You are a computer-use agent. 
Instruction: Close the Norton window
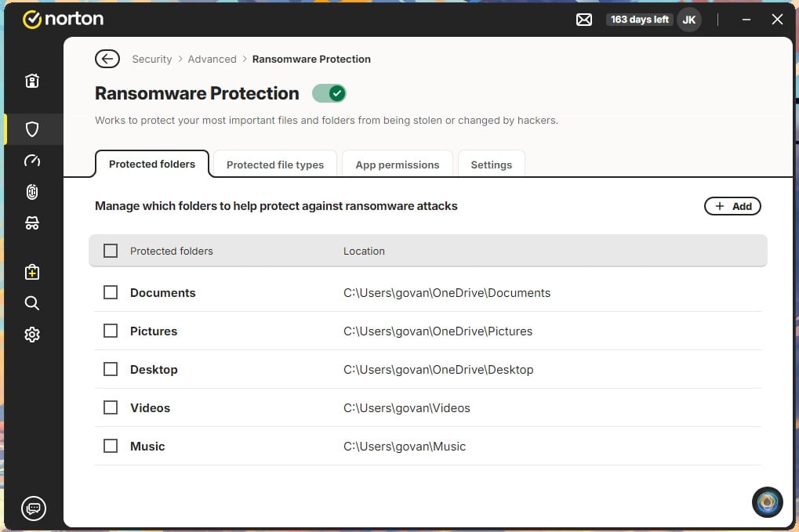pos(777,20)
